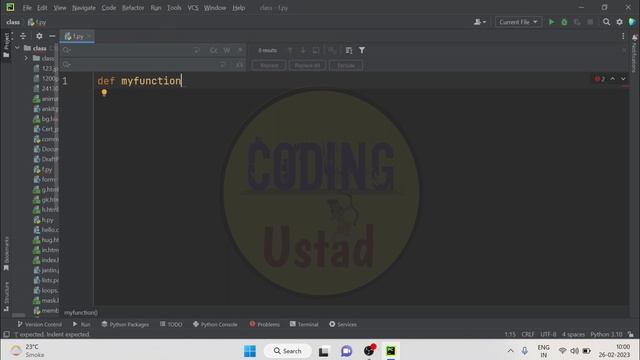Open the Current File run configuration dropdown

[x=518, y=22]
